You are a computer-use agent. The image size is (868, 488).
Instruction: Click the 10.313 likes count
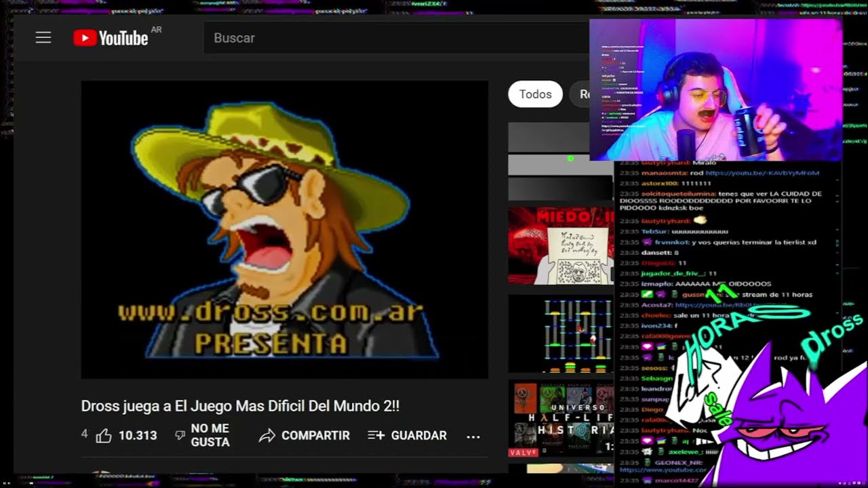coord(138,436)
